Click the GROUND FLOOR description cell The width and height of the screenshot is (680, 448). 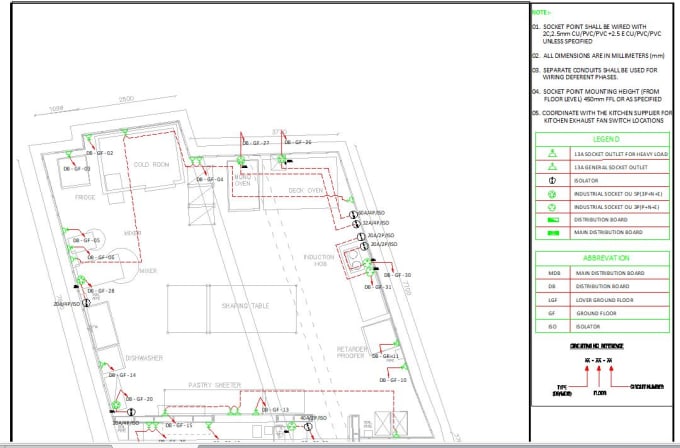pyautogui.click(x=597, y=313)
